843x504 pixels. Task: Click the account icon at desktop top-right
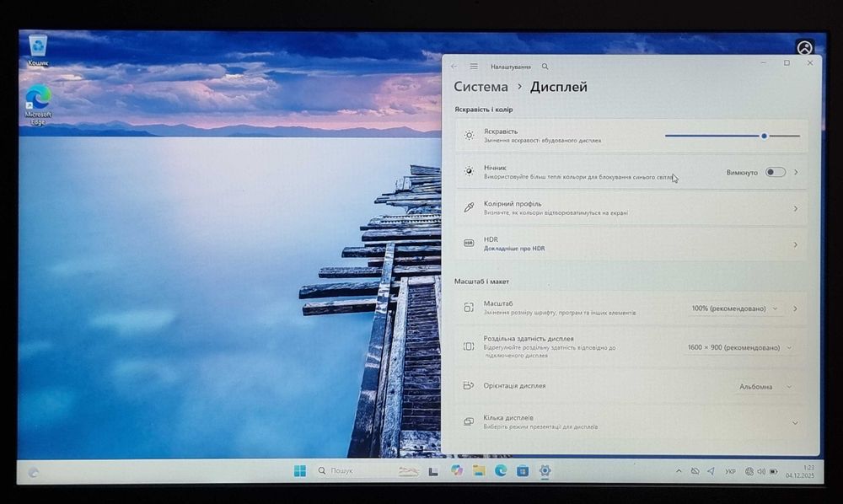click(x=804, y=48)
